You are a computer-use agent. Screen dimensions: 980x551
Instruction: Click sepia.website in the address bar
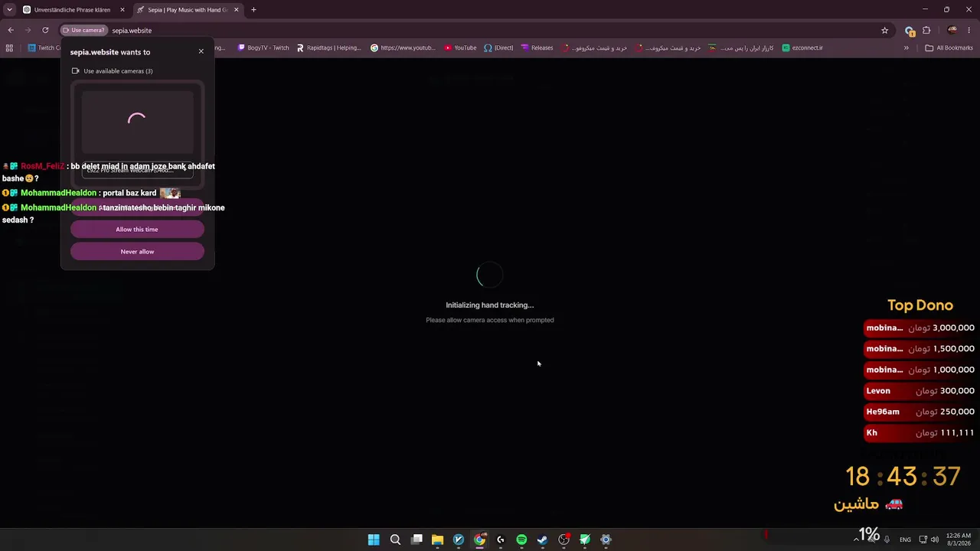pyautogui.click(x=132, y=31)
